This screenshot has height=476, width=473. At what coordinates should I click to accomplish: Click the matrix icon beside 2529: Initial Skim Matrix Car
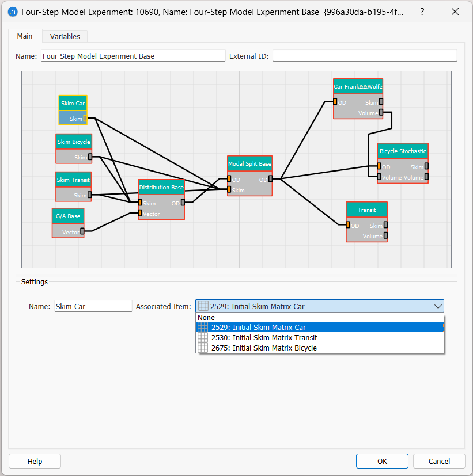(x=203, y=327)
